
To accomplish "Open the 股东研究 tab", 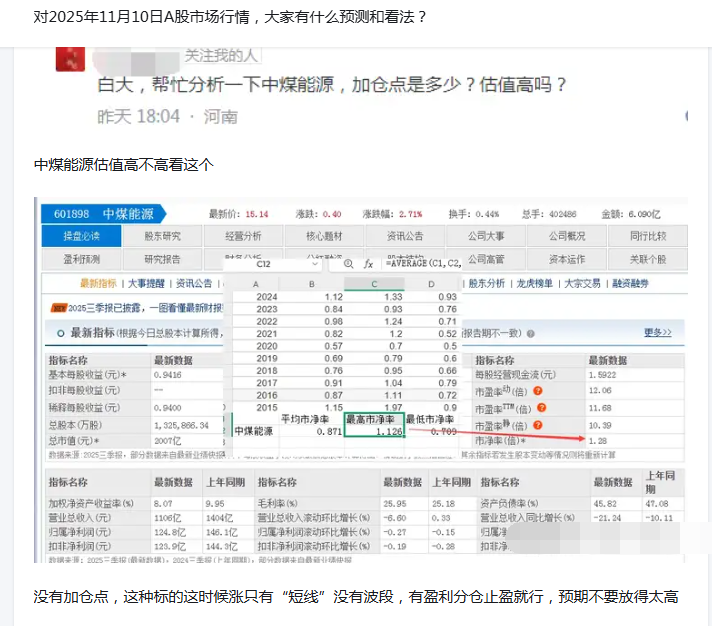I will click(162, 236).
